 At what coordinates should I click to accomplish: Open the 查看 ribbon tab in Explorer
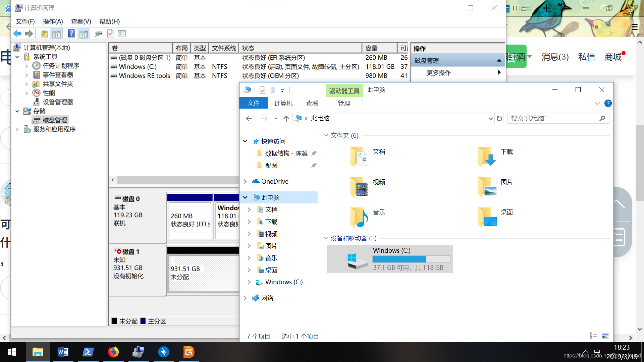(x=312, y=103)
